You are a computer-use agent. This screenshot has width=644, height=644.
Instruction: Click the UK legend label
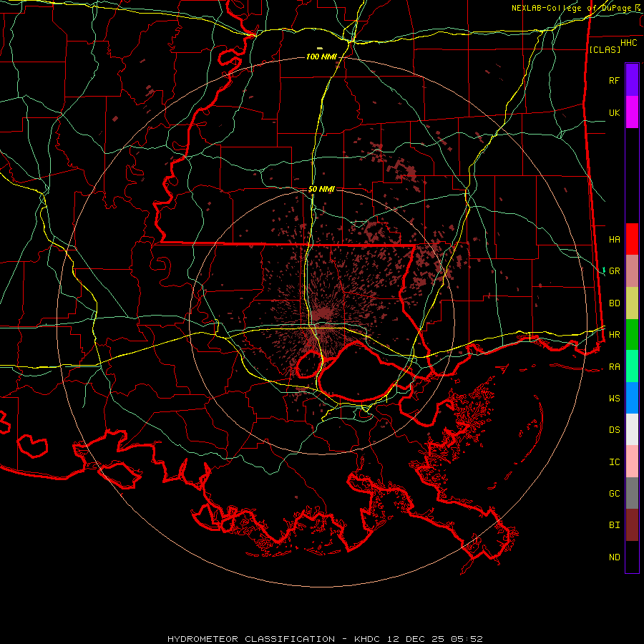614,112
